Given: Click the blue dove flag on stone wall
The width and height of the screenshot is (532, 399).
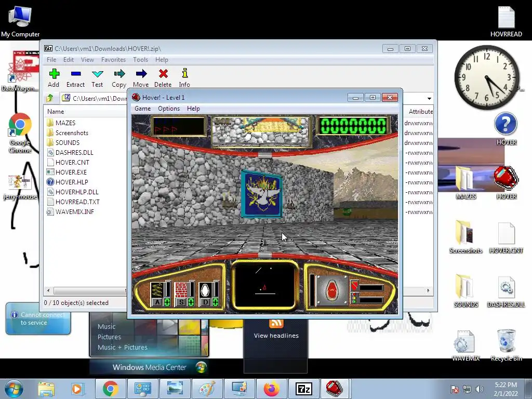Looking at the screenshot, I should pos(262,194).
